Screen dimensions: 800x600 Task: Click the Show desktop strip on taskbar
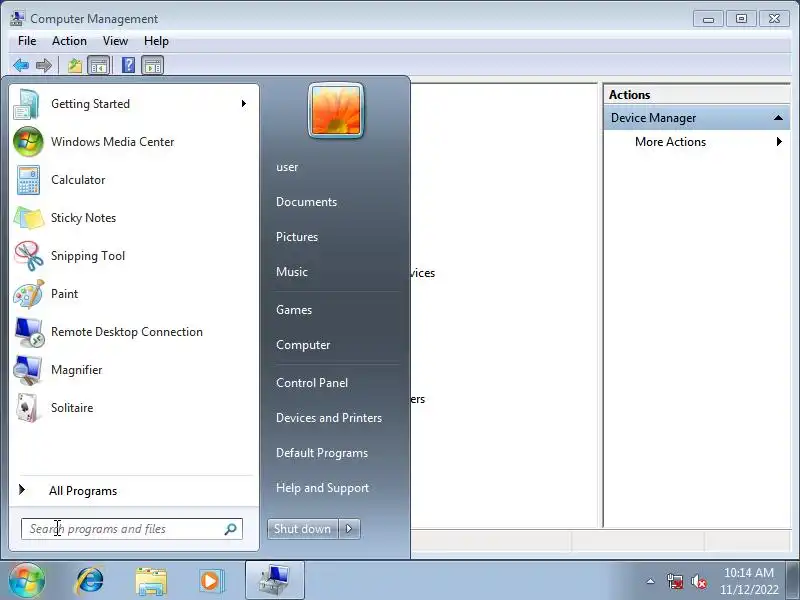point(794,581)
